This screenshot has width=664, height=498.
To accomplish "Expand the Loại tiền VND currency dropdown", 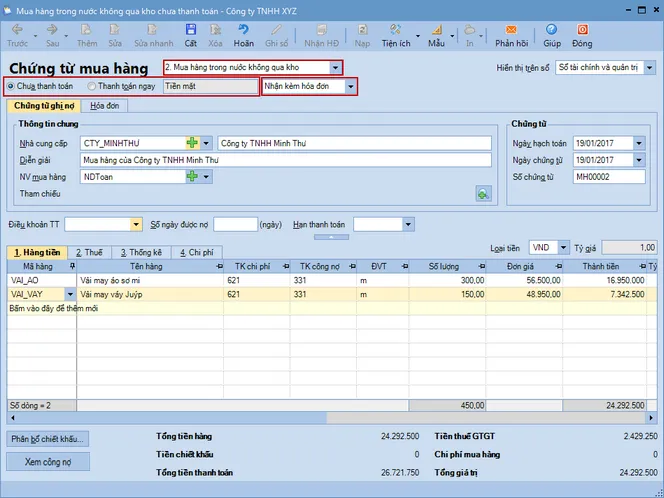I will click(563, 247).
